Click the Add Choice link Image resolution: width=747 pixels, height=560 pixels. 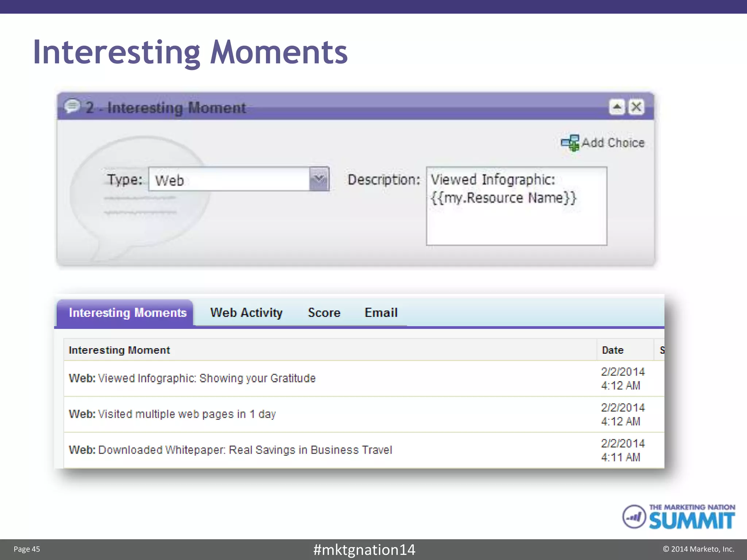tap(613, 143)
